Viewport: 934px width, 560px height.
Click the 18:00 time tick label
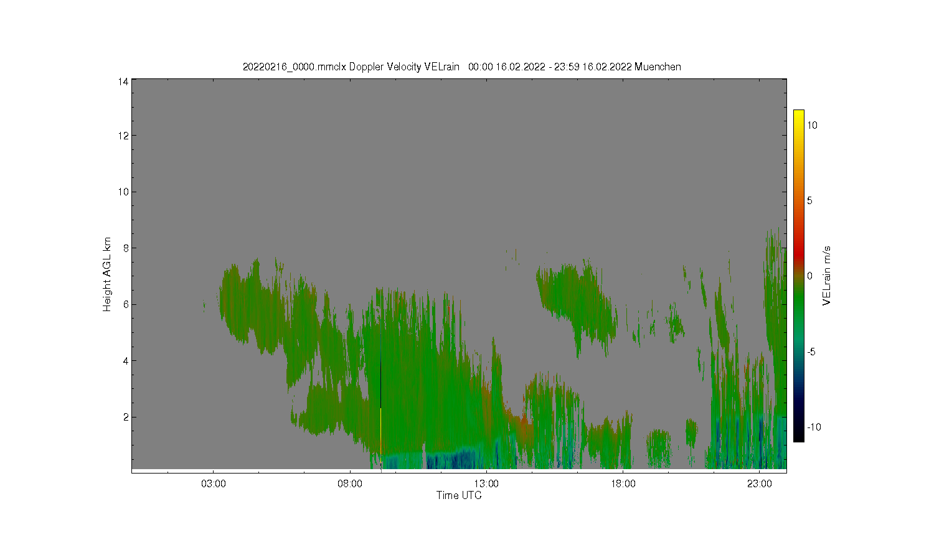(x=623, y=483)
